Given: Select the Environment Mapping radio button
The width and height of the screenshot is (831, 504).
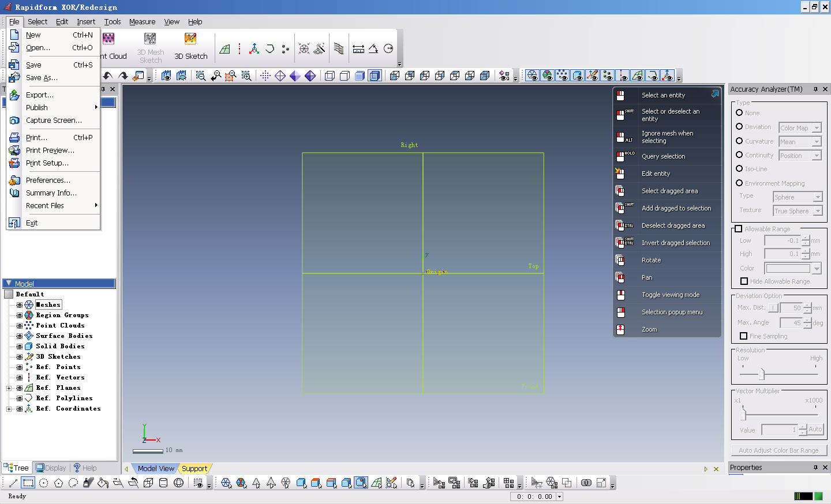Looking at the screenshot, I should (x=739, y=183).
